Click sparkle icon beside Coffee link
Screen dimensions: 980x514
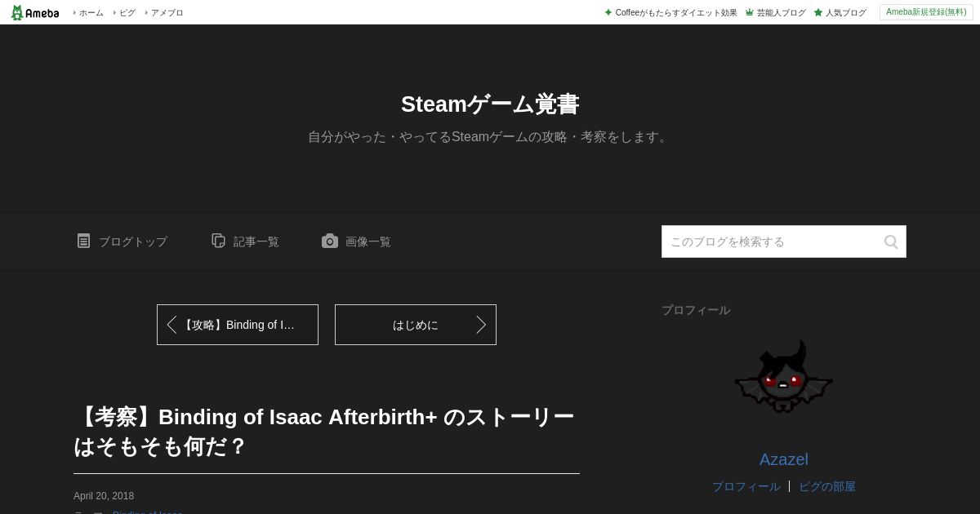click(x=608, y=13)
